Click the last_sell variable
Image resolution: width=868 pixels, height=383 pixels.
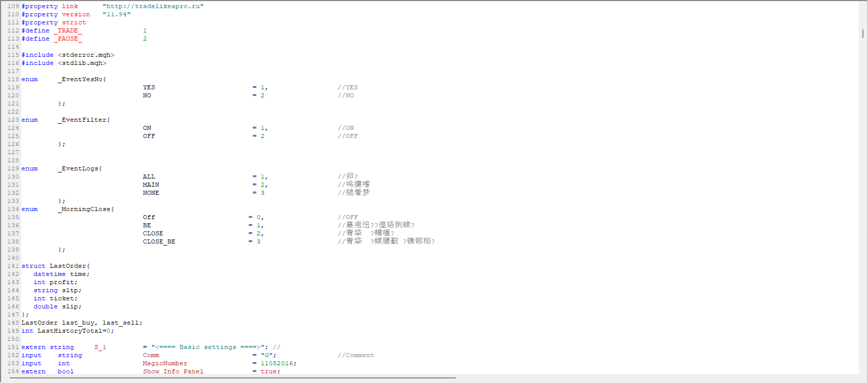pos(121,323)
